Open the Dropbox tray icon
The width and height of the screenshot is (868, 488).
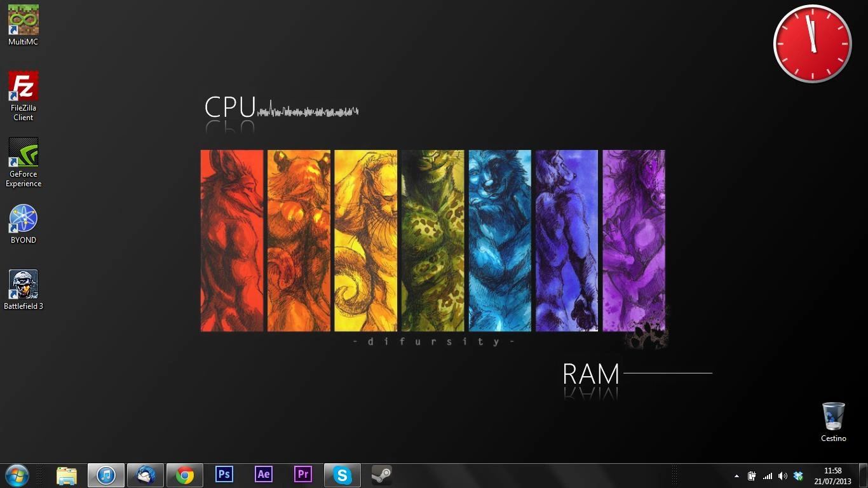pos(798,476)
